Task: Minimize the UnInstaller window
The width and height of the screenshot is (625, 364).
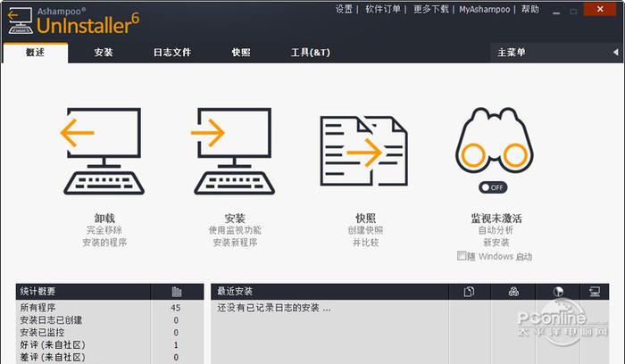Action: pos(556,12)
